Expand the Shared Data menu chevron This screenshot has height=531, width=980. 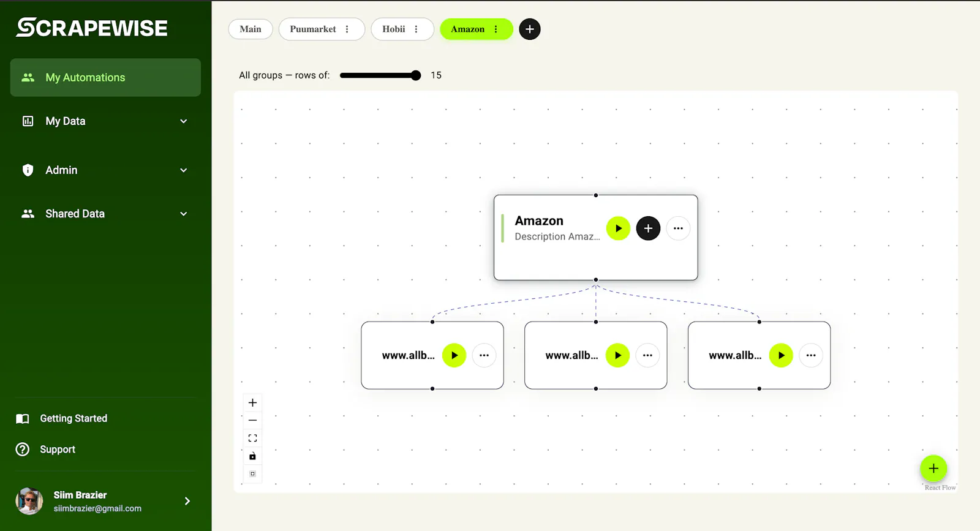click(184, 214)
